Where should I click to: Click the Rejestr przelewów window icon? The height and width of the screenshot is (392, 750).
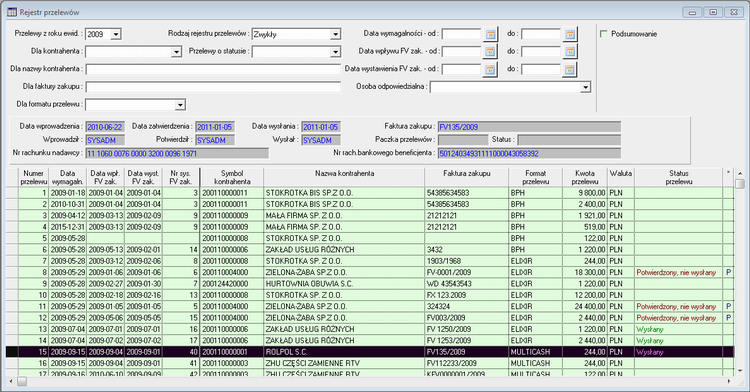[x=12, y=12]
